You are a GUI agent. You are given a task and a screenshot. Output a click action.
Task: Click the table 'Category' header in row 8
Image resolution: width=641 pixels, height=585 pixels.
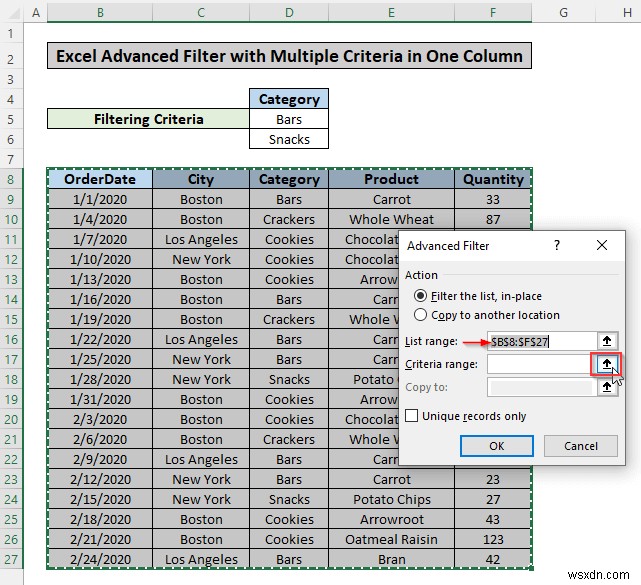click(289, 179)
